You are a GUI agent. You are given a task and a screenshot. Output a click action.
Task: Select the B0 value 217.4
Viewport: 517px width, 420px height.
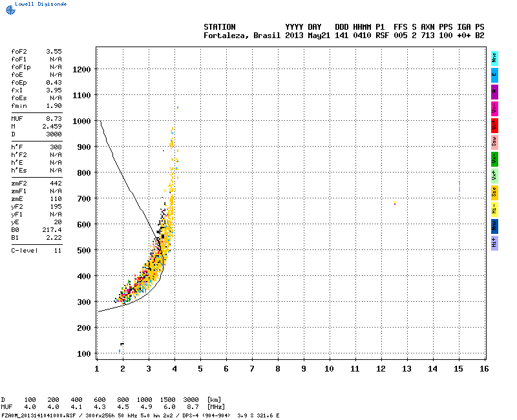coord(52,230)
